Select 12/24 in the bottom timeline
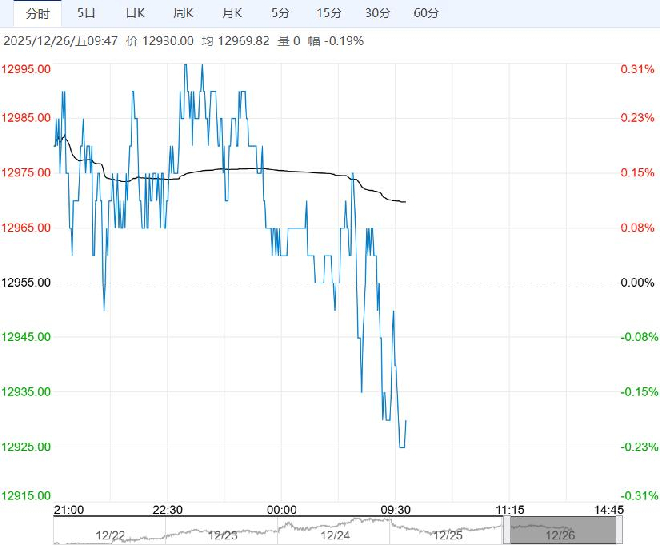The width and height of the screenshot is (660, 546). 334,533
